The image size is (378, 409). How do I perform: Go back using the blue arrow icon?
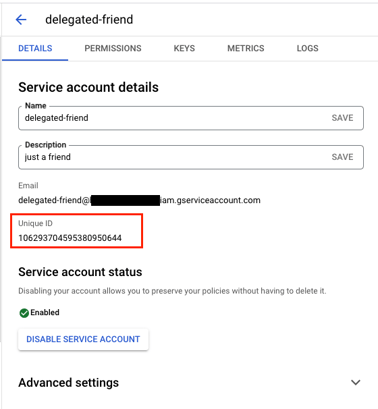21,20
